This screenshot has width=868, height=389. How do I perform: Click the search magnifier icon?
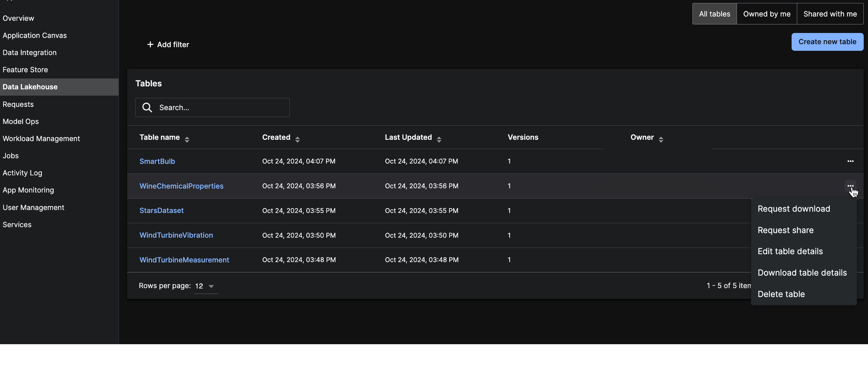[x=147, y=108]
